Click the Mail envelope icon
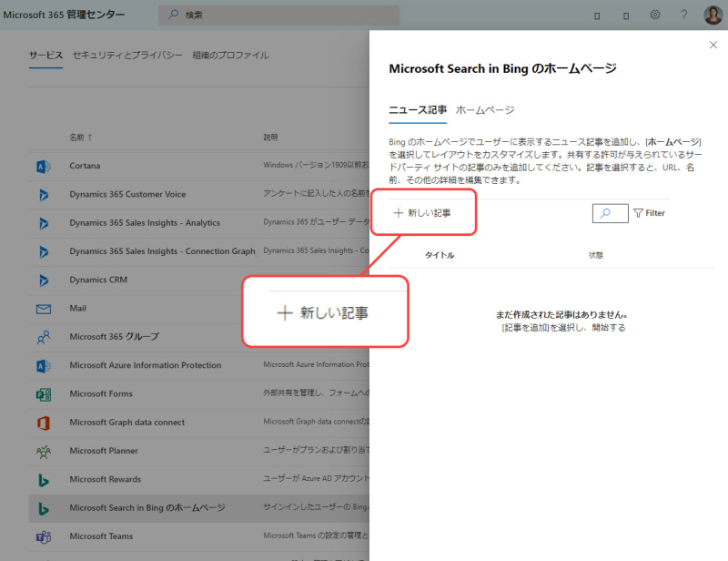The width and height of the screenshot is (728, 561). coord(44,309)
